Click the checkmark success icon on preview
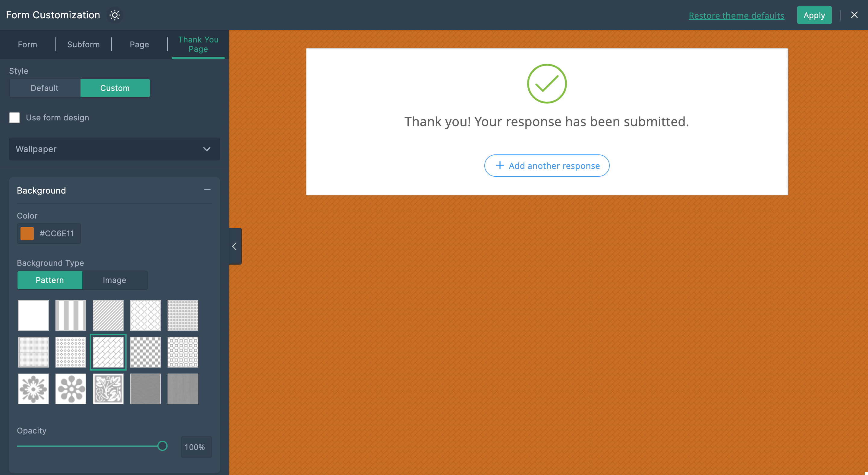The image size is (868, 475). (546, 84)
